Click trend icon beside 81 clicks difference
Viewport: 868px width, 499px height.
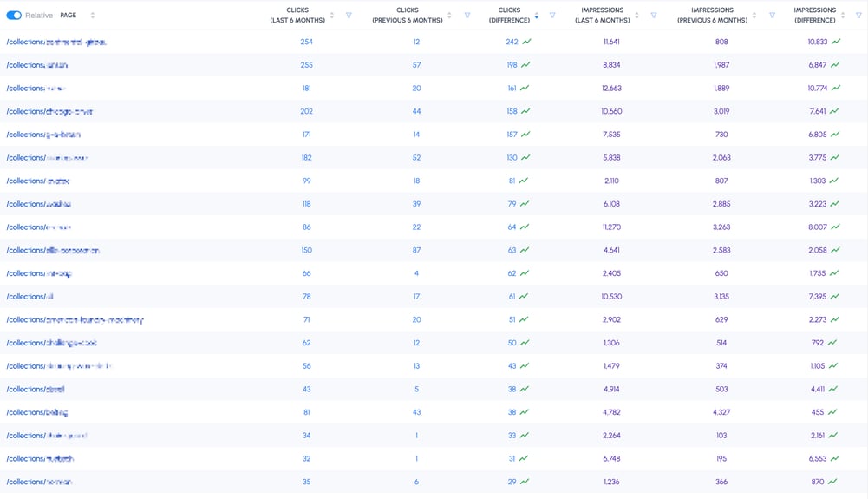click(x=524, y=181)
